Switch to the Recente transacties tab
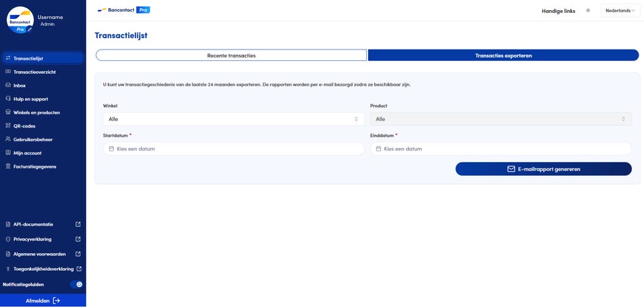 [x=231, y=55]
